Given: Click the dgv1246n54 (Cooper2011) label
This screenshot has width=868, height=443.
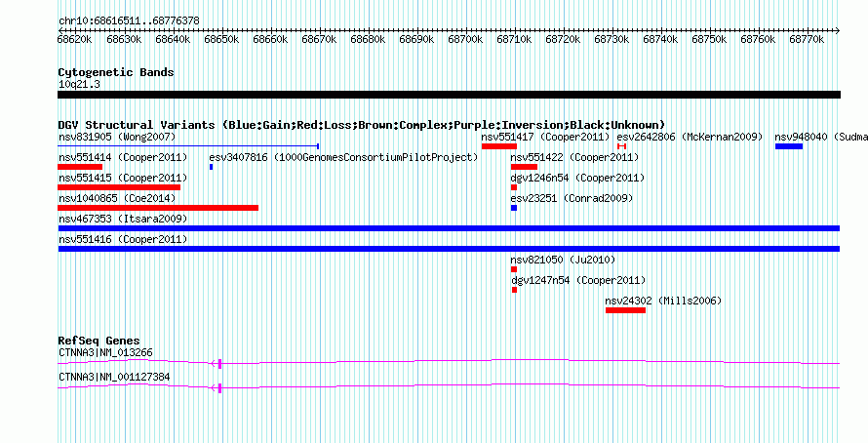Looking at the screenshot, I should (x=577, y=178).
